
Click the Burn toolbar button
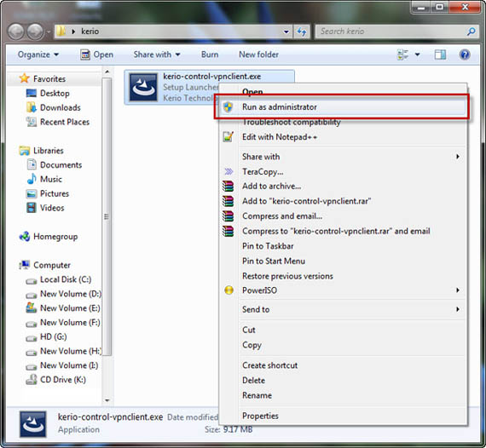click(210, 55)
